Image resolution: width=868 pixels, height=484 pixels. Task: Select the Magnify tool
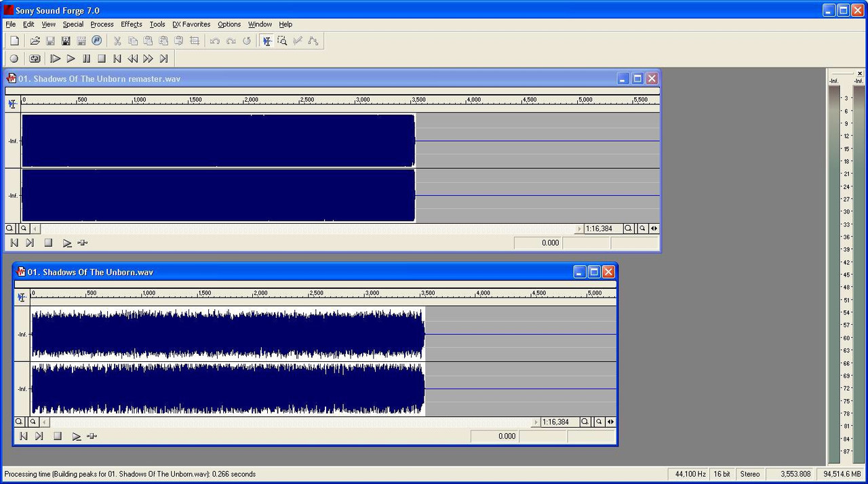pos(282,41)
